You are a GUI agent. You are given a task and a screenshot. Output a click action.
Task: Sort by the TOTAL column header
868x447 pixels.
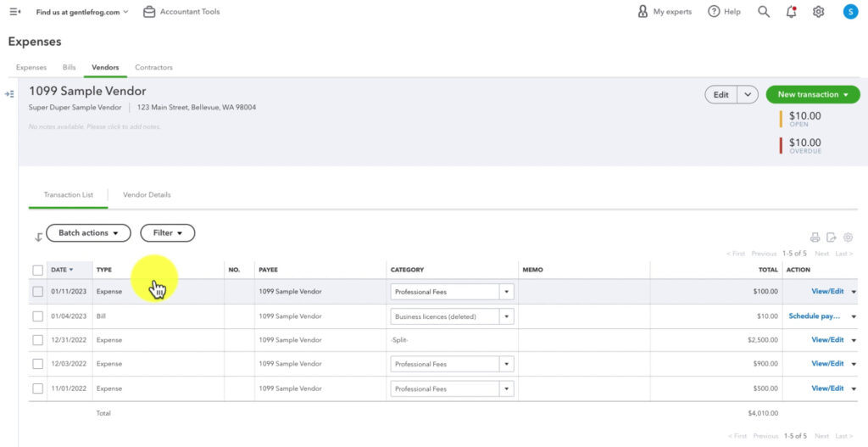point(768,270)
